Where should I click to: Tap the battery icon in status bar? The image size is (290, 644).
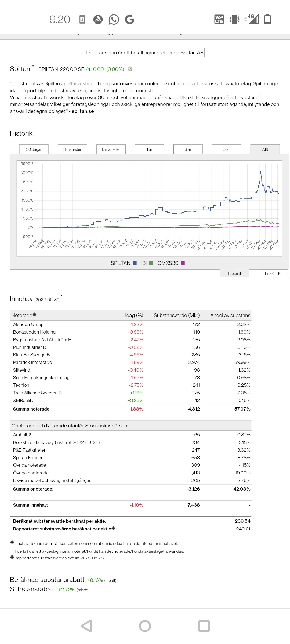click(267, 19)
